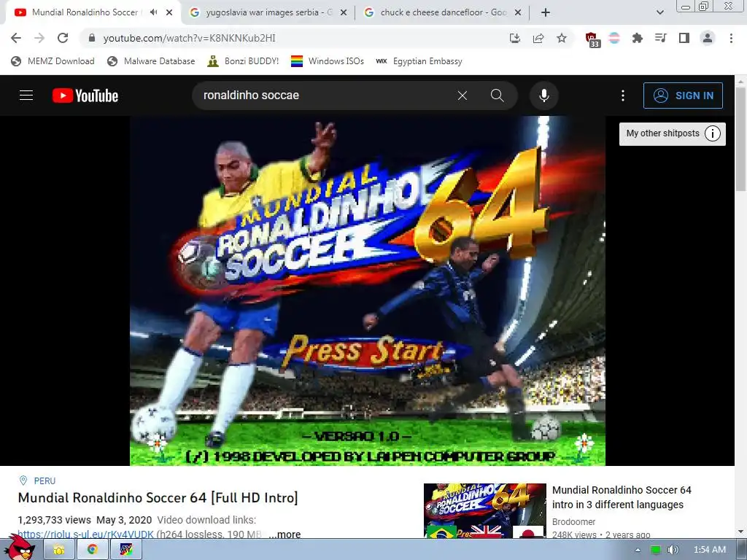Toggle the browser side panel
Screen dimensions: 747x560
coord(684,38)
